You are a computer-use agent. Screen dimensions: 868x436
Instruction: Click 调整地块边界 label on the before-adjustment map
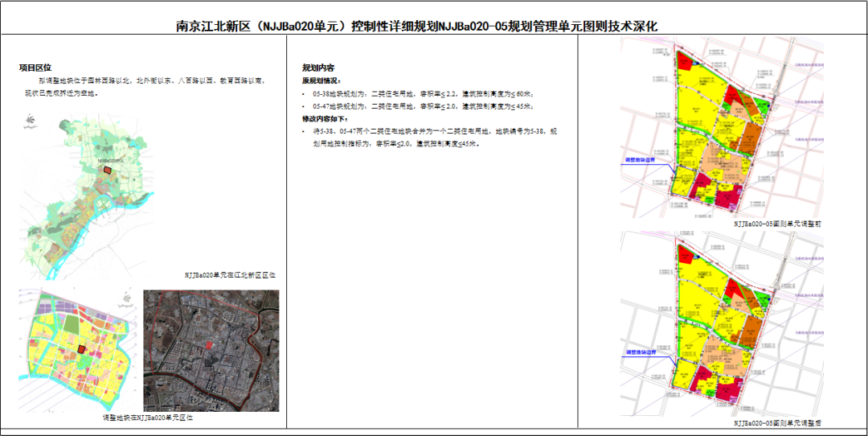[x=640, y=160]
